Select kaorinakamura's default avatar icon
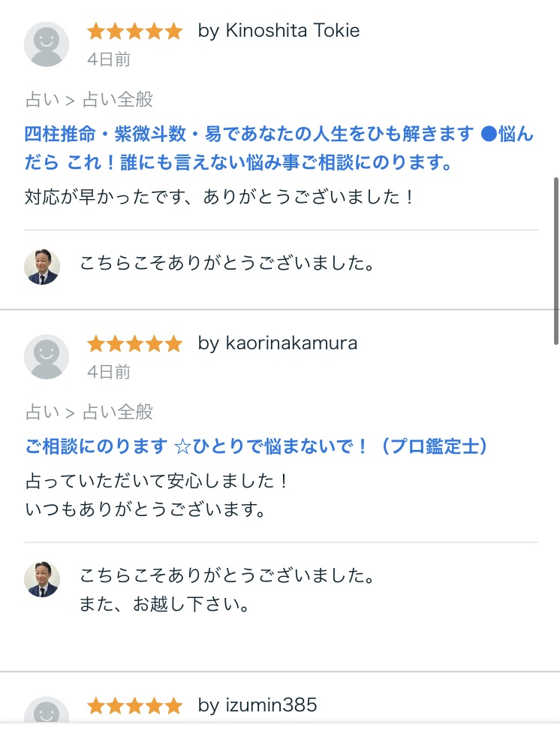This screenshot has height=734, width=560. [x=47, y=357]
